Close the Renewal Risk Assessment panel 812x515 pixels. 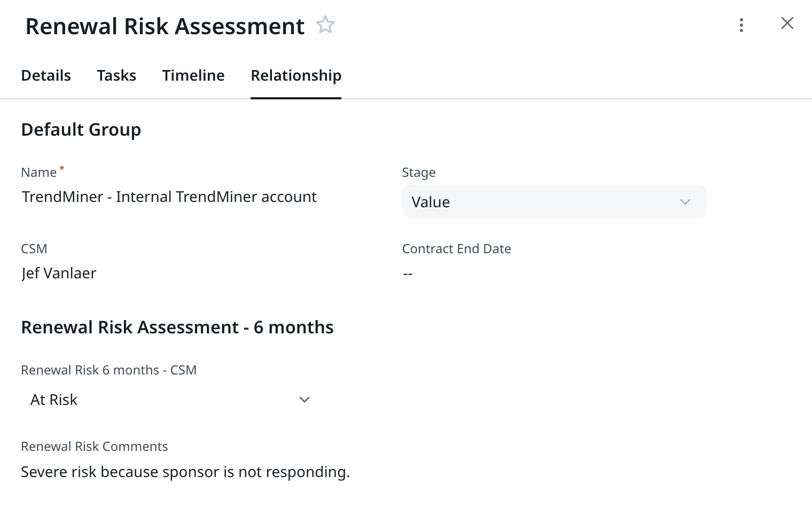click(x=787, y=23)
